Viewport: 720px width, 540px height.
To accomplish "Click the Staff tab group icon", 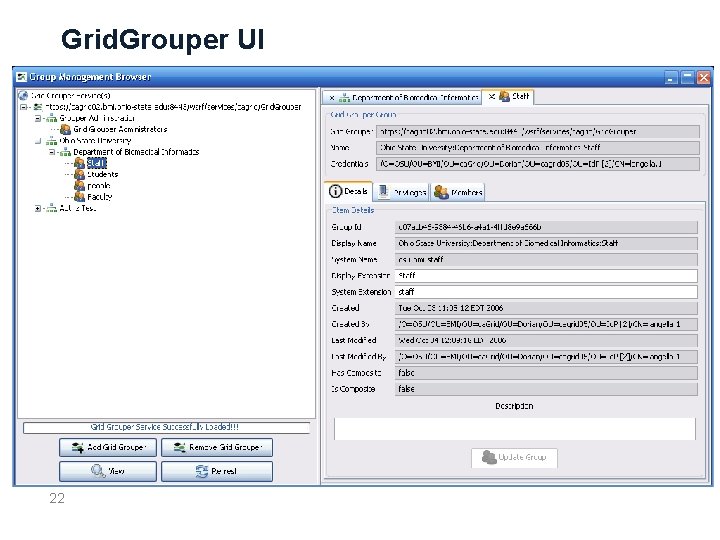I will click(x=504, y=96).
